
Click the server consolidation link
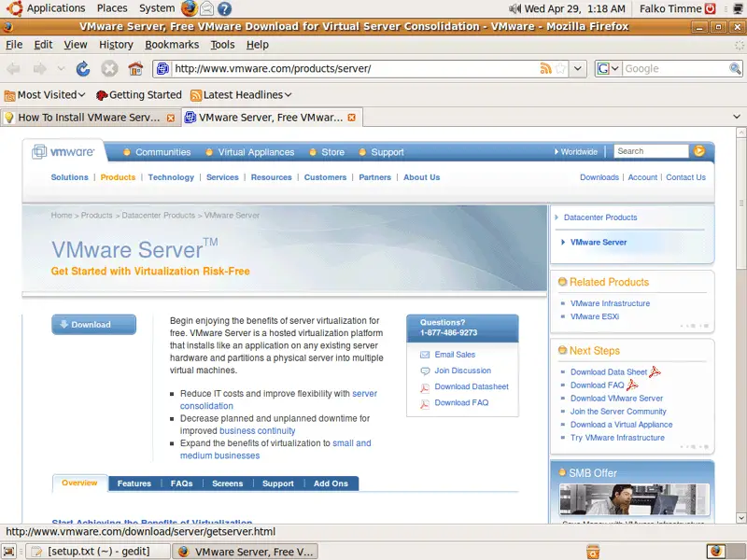[x=278, y=399]
